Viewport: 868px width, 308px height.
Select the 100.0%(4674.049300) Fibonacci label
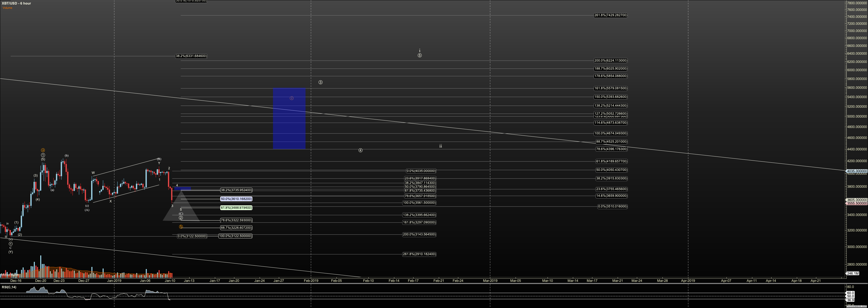(610, 133)
